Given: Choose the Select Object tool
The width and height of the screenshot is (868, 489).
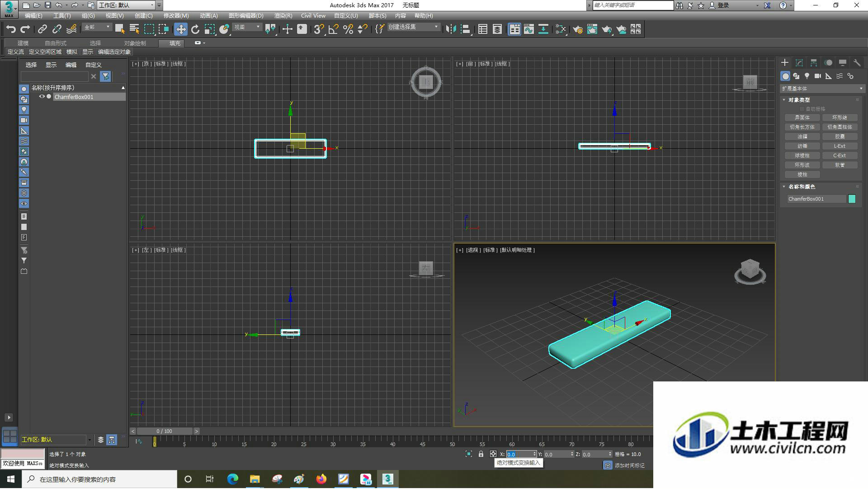Looking at the screenshot, I should click(120, 29).
